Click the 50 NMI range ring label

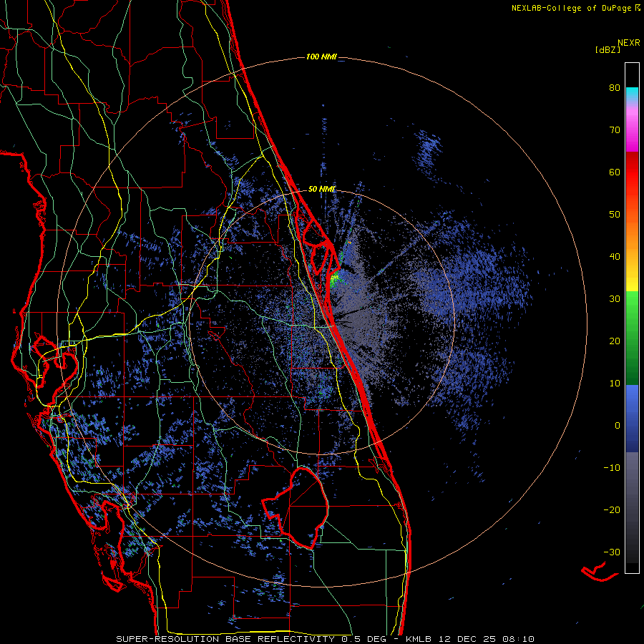click(x=321, y=189)
